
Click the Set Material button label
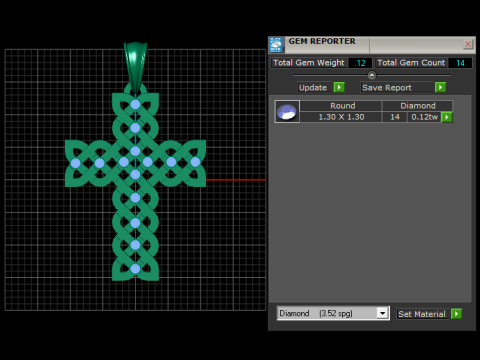[x=422, y=314]
